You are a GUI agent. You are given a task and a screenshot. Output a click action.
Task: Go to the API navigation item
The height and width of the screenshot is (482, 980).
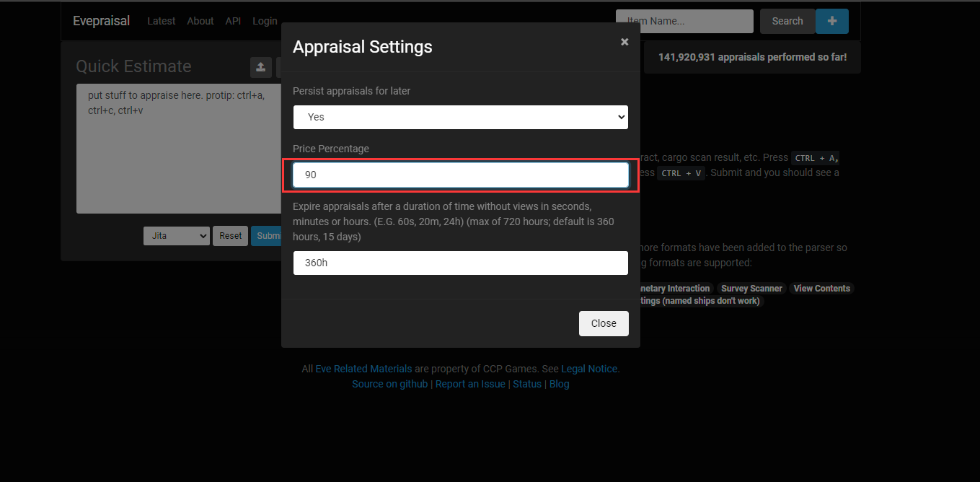[x=233, y=21]
